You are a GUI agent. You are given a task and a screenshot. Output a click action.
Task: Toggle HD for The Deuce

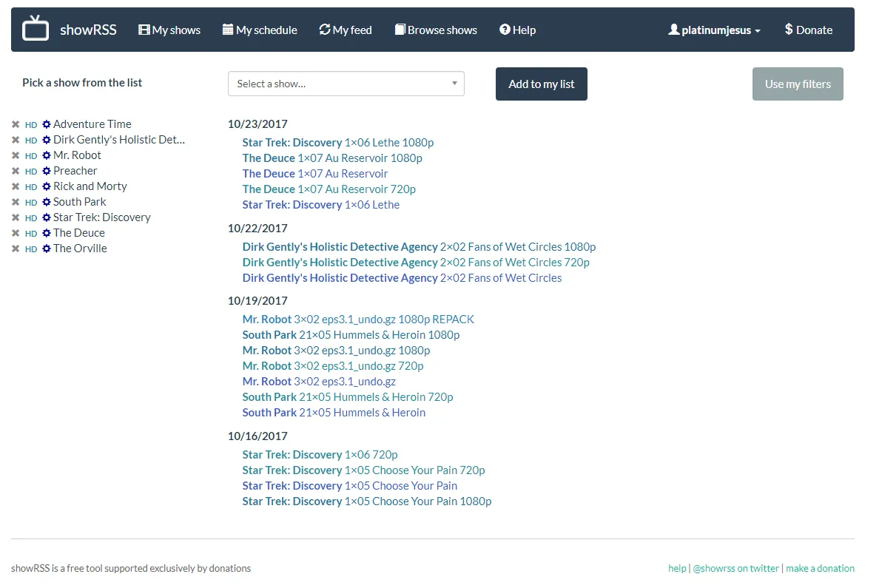point(31,234)
